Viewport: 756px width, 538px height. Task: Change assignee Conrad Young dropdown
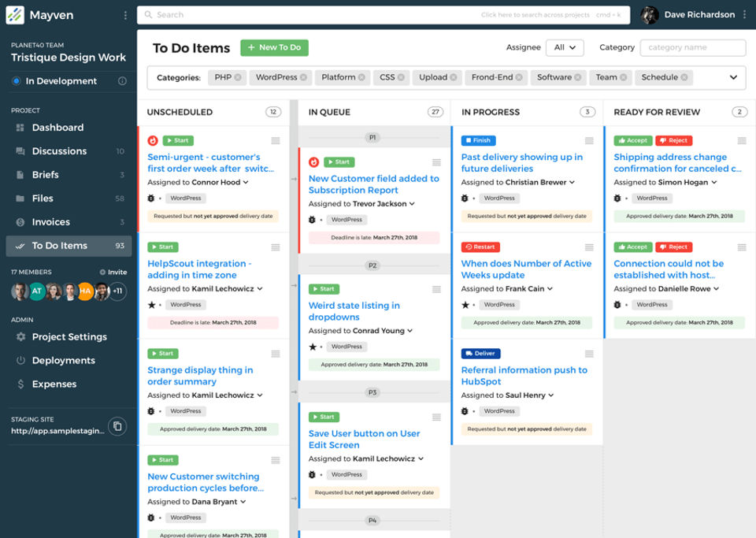click(x=383, y=331)
